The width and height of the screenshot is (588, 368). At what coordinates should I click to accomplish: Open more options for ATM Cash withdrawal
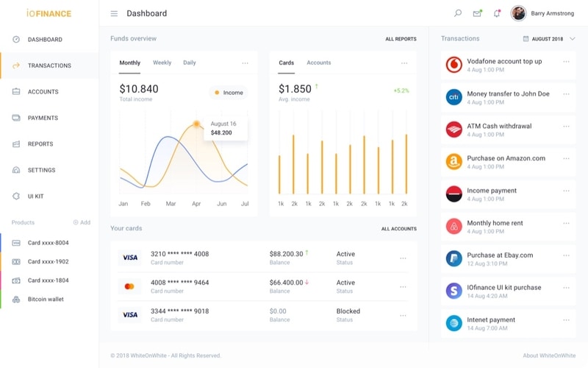566,127
